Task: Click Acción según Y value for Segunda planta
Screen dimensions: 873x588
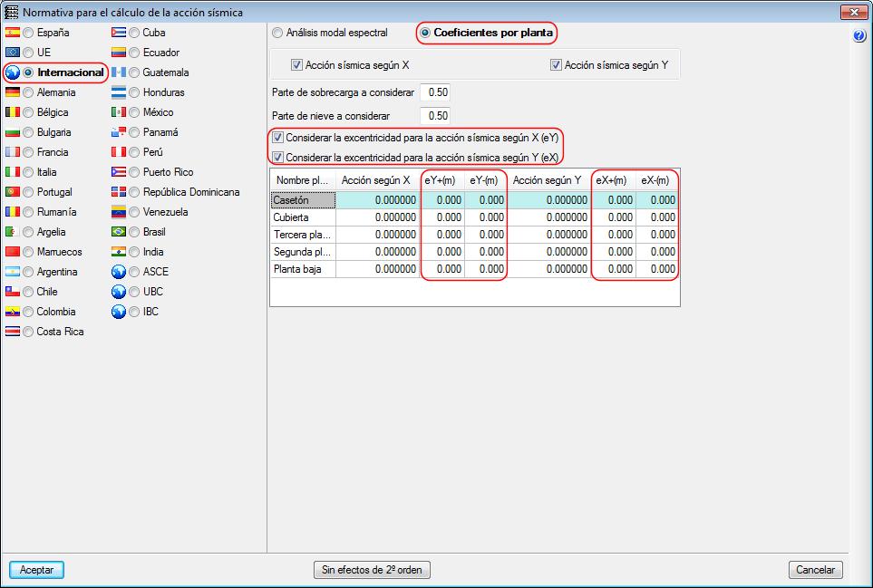Action: (549, 252)
